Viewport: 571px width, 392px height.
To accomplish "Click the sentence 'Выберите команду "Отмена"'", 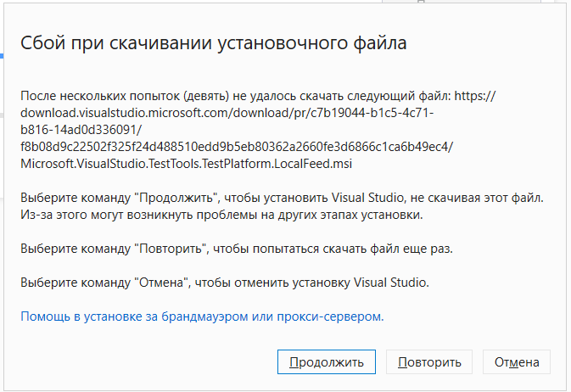I will tap(225, 283).
